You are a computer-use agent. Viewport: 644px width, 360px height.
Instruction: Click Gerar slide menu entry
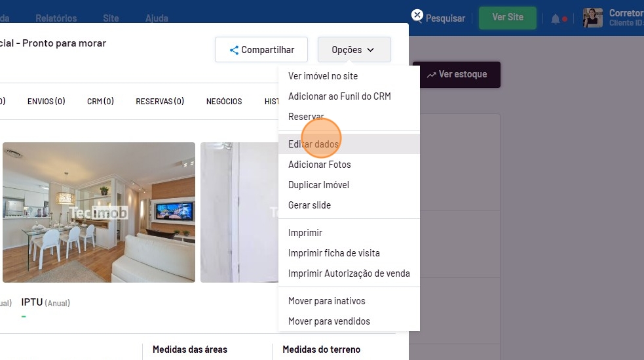309,205
